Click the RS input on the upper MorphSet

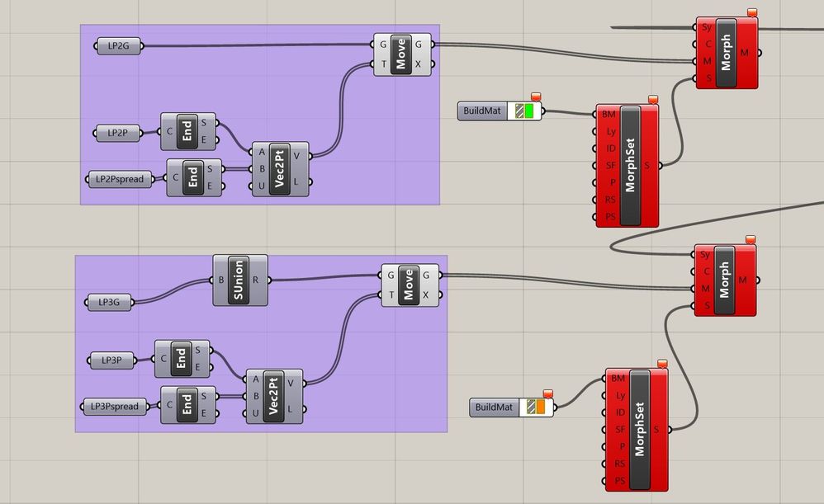click(x=610, y=200)
